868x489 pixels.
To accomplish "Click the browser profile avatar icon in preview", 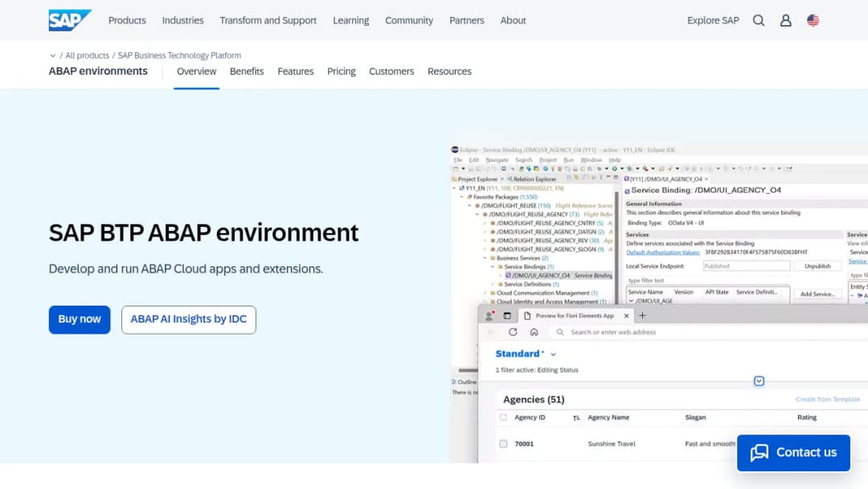I will click(489, 315).
